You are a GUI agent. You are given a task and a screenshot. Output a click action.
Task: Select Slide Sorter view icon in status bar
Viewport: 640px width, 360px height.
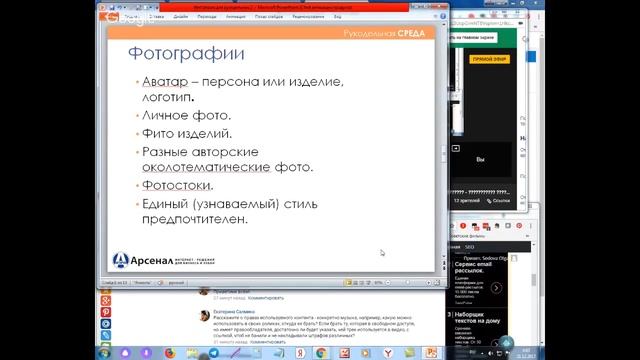point(355,282)
